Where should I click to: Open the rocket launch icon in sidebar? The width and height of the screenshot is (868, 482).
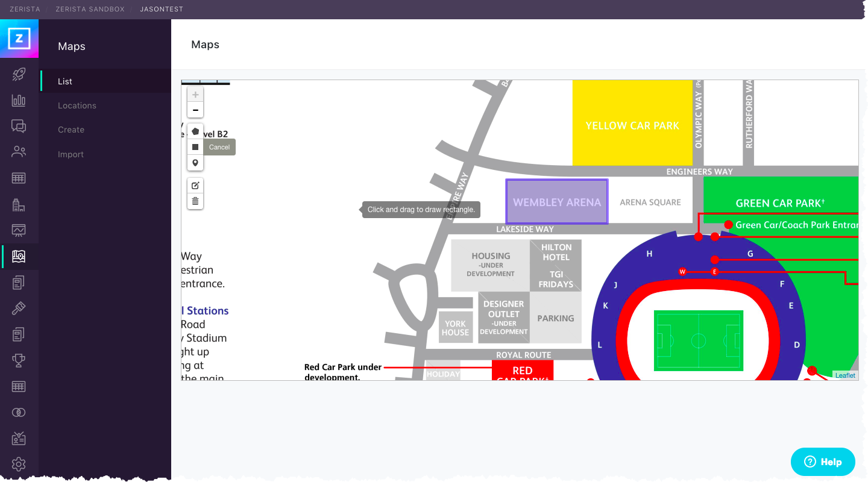[19, 74]
